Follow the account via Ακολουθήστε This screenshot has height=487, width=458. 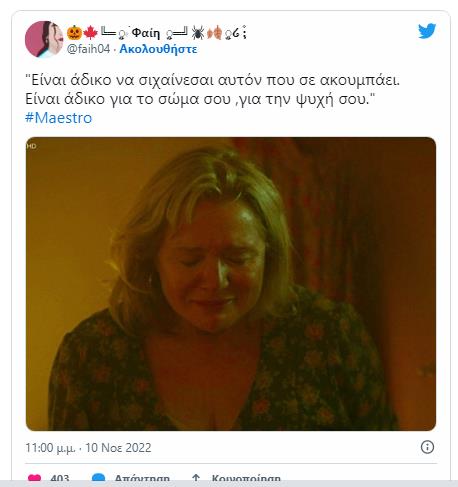158,49
